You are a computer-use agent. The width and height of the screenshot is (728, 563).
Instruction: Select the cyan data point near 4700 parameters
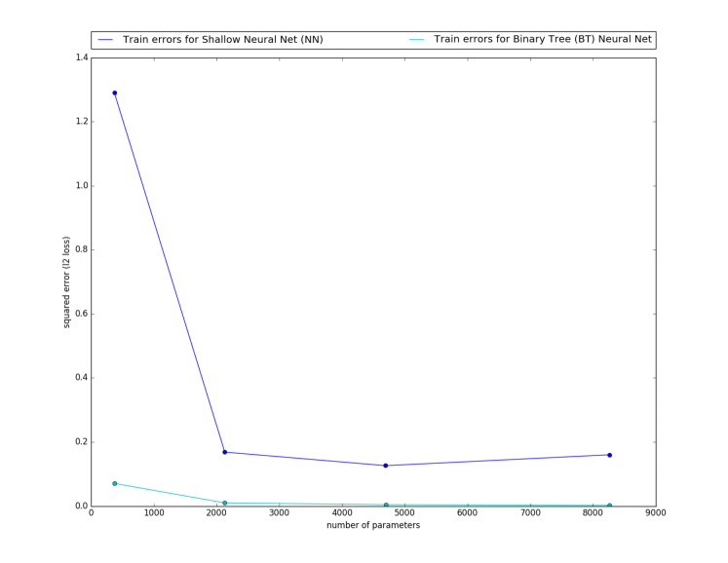point(386,505)
